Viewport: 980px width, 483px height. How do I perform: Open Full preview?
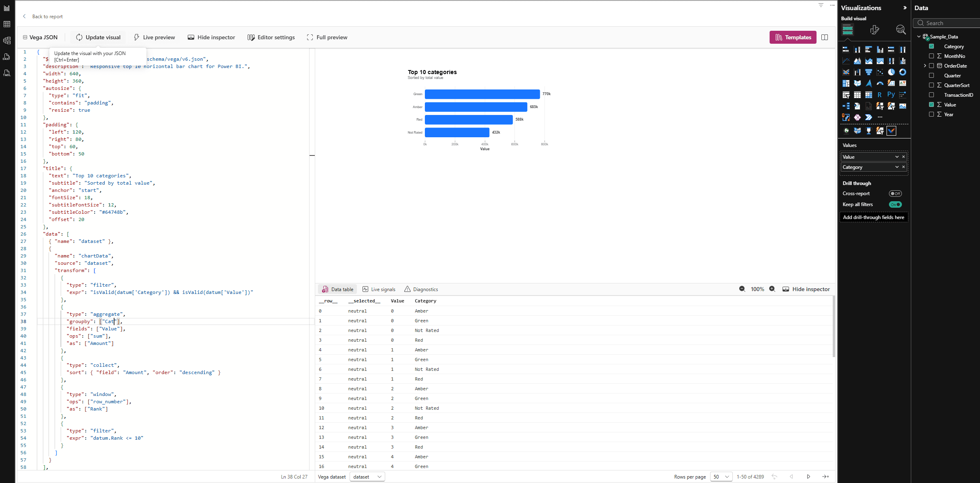(327, 37)
